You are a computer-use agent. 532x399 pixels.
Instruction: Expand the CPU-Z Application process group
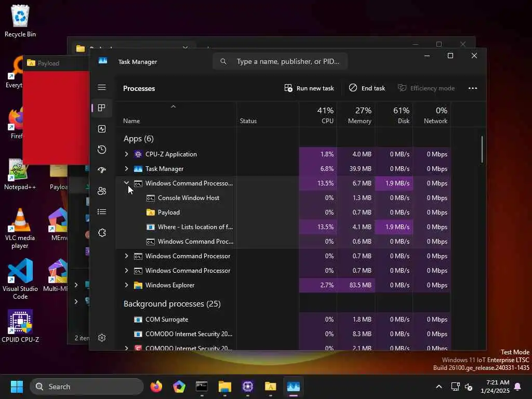(x=127, y=154)
